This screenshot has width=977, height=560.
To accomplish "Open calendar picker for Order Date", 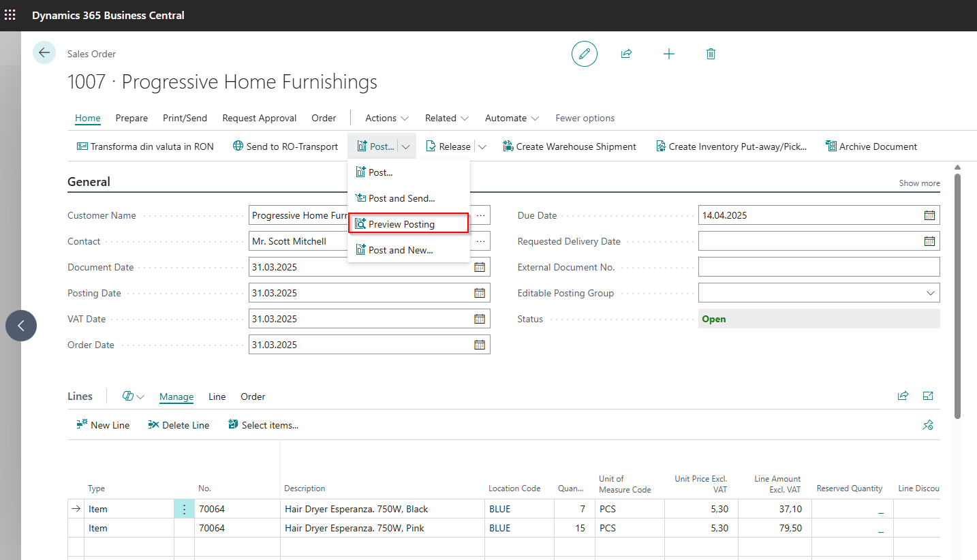I will point(480,345).
